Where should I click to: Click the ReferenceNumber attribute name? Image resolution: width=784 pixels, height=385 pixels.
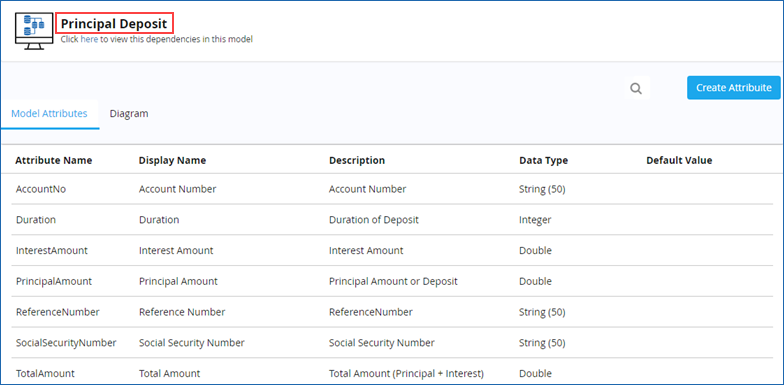coord(58,312)
